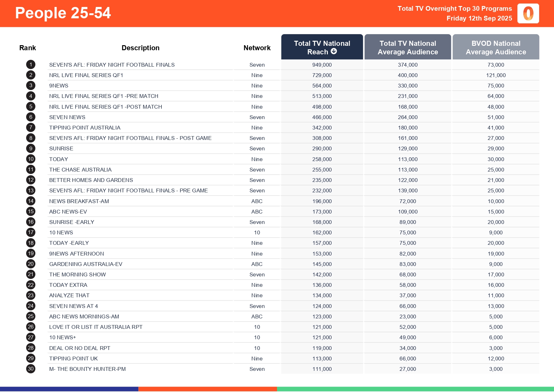554x392 pixels.
Task: Click the TIPPING POINT AUSTRALIA program name
Action: tap(85, 127)
